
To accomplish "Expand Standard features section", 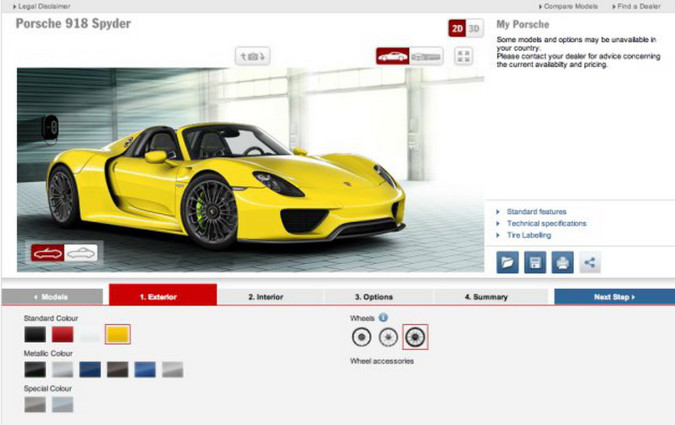I will pos(536,212).
